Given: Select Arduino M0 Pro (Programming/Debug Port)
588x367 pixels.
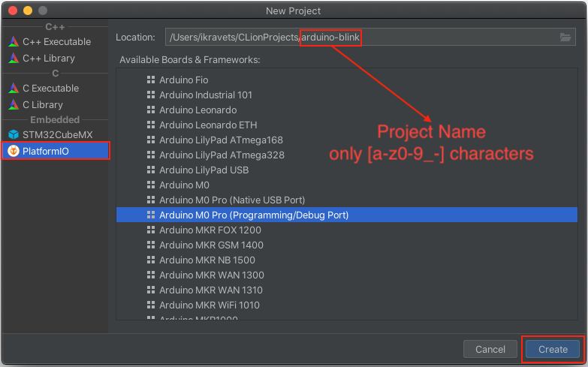Looking at the screenshot, I should pyautogui.click(x=347, y=215).
